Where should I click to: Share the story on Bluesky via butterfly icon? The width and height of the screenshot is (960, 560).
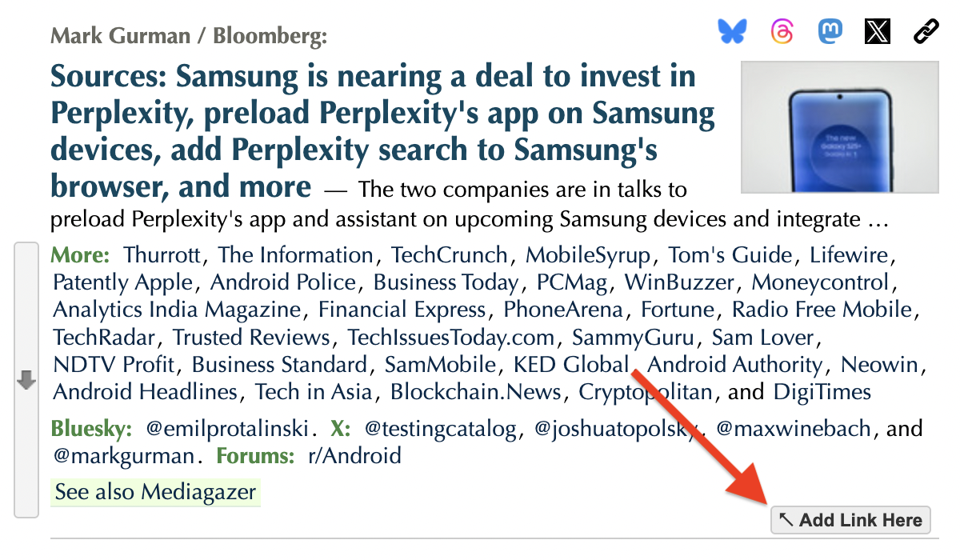coord(731,31)
